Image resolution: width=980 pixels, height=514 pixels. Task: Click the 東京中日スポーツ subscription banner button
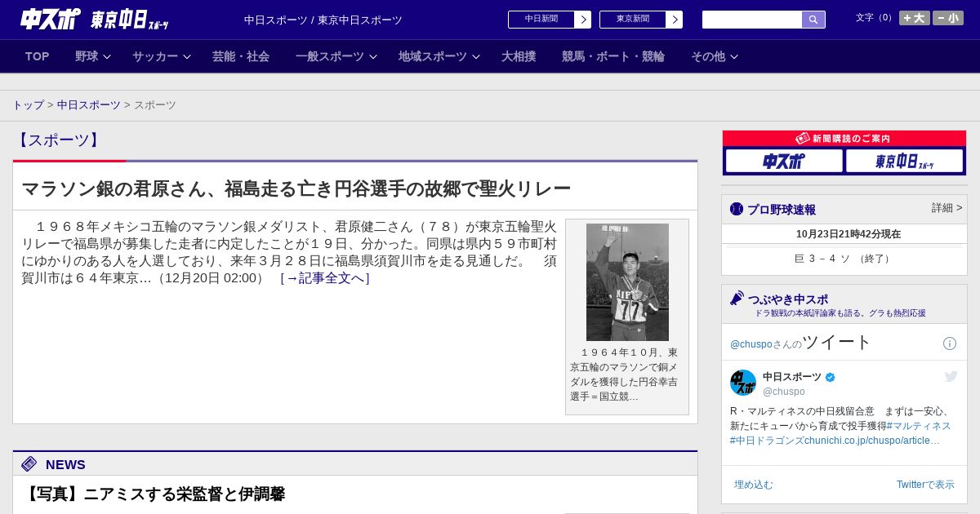click(x=904, y=161)
